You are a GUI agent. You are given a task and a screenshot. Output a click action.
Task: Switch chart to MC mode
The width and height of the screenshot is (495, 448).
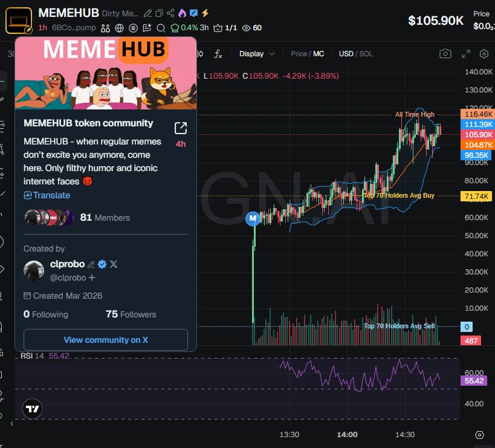319,54
